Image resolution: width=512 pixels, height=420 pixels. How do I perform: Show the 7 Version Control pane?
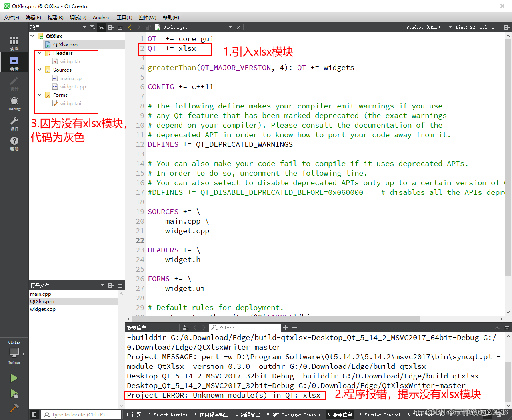tap(380, 415)
